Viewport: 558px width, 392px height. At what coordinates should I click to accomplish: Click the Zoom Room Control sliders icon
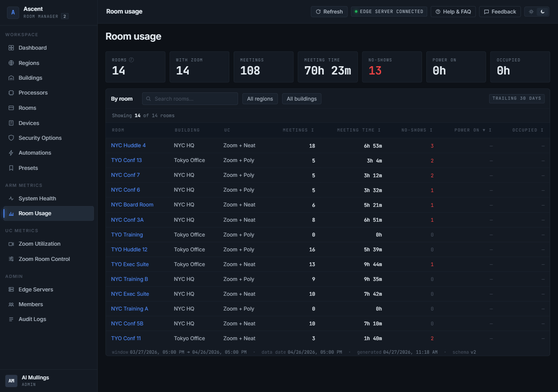coord(11,259)
